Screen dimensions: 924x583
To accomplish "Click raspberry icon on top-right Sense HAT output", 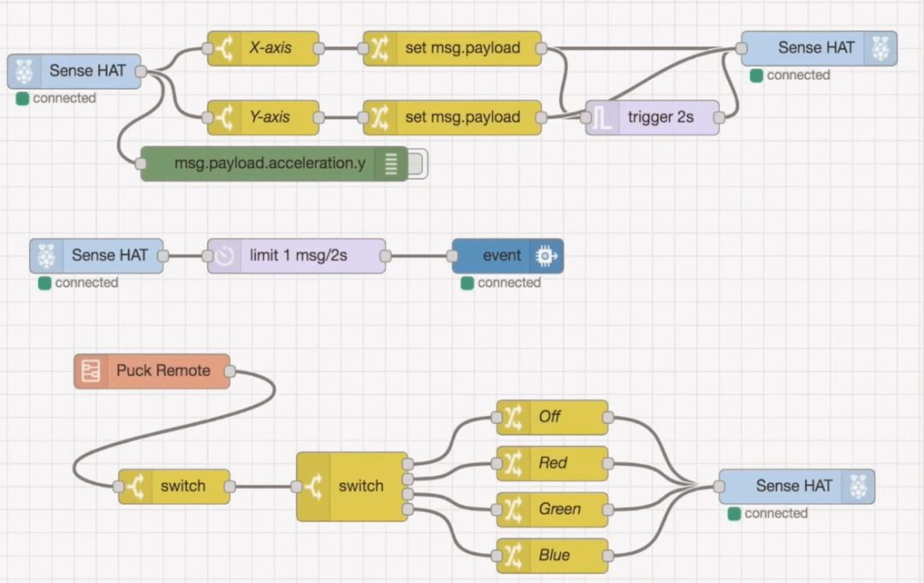I will click(880, 48).
